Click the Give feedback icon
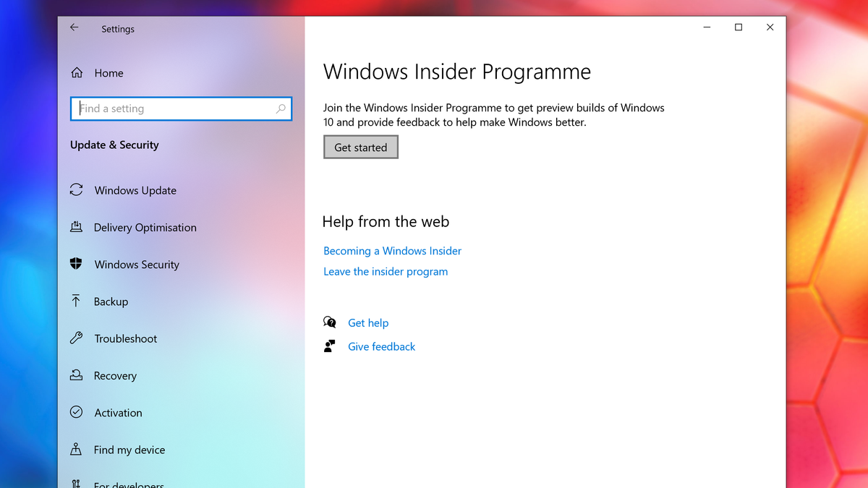868x488 pixels. (330, 346)
